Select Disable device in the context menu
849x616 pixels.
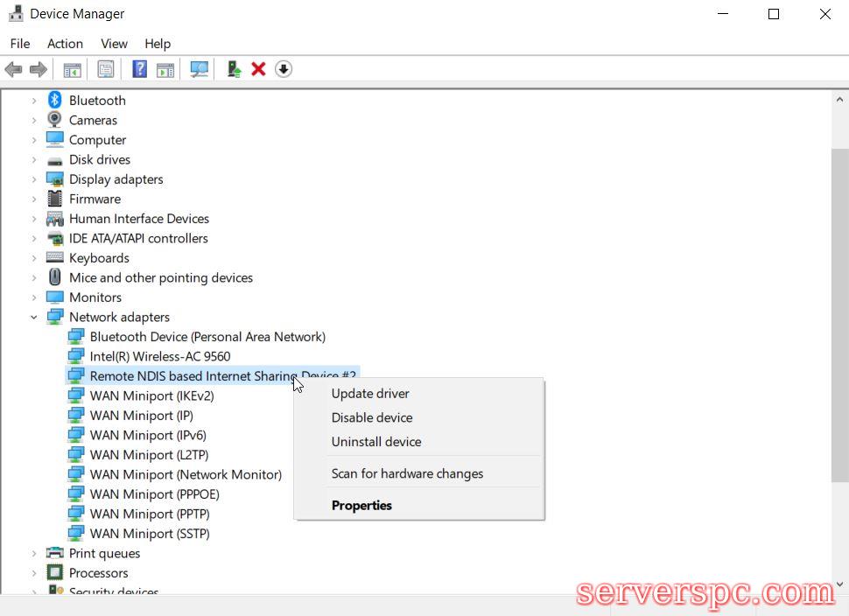coord(372,417)
